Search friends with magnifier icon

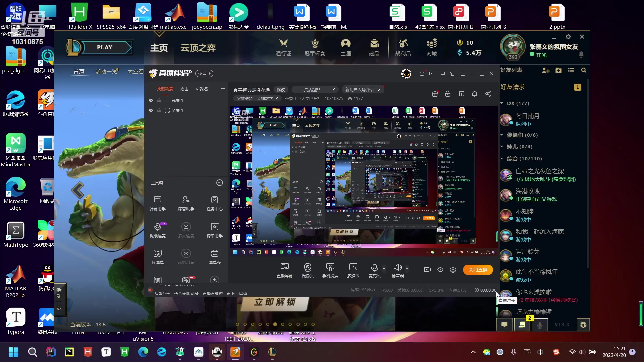(x=584, y=70)
